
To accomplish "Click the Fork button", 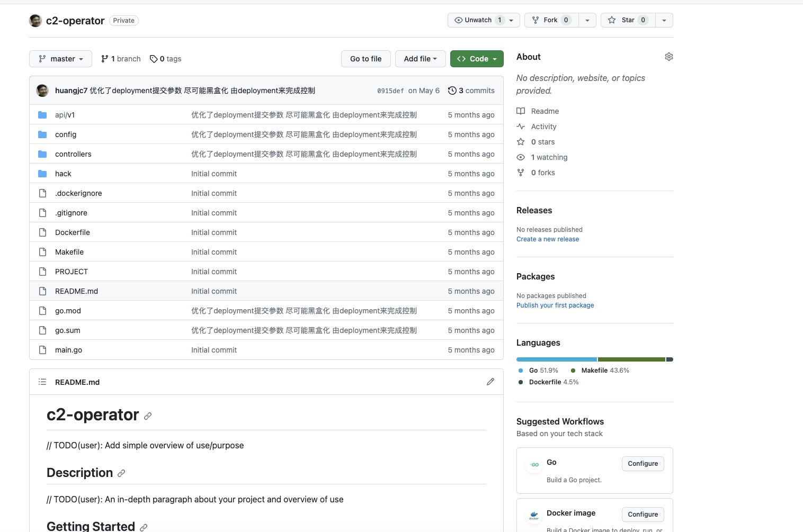I will pos(551,20).
